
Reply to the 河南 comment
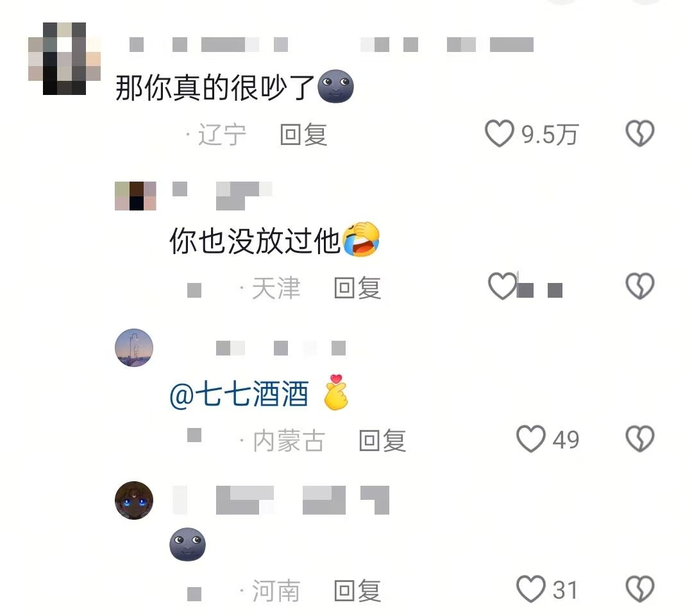(x=357, y=591)
